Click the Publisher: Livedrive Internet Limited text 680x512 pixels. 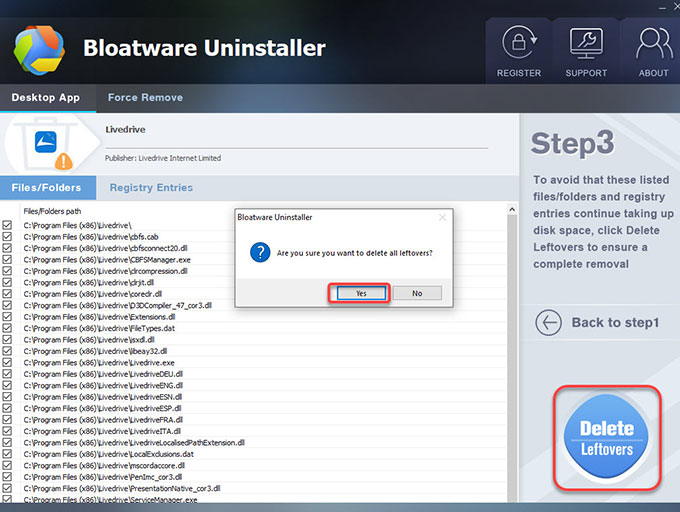point(163,158)
